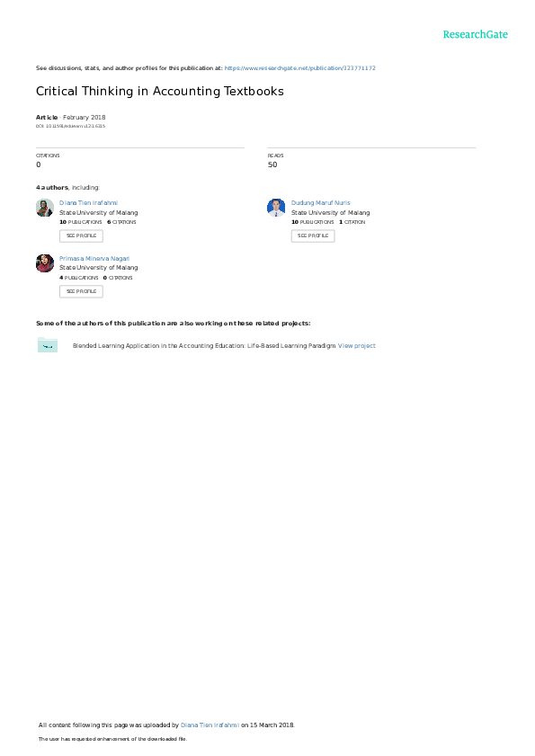The image size is (535, 756).
Task: Open the uploader link Diana Tien Irafahmi at page bottom
Action: pyautogui.click(x=210, y=725)
